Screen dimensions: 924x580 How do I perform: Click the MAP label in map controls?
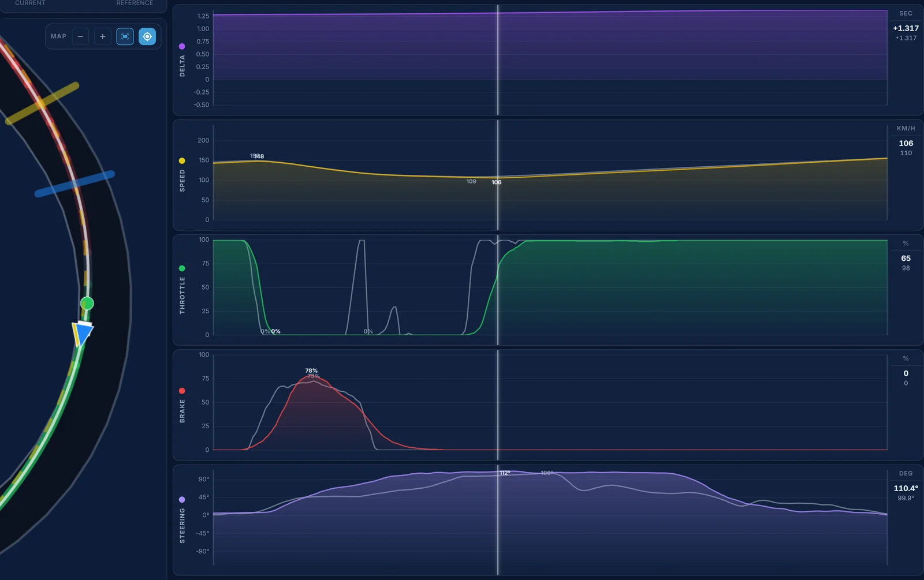tap(58, 36)
